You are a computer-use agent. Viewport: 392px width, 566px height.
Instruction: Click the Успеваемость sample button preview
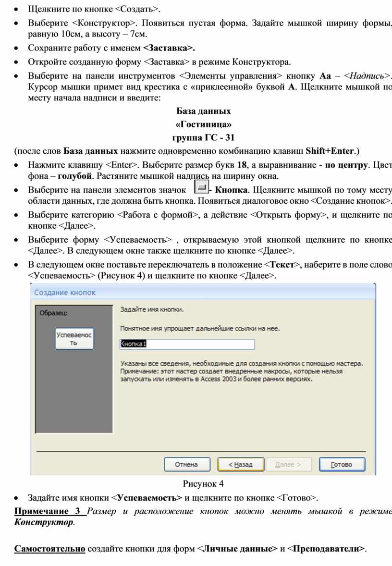tap(74, 339)
